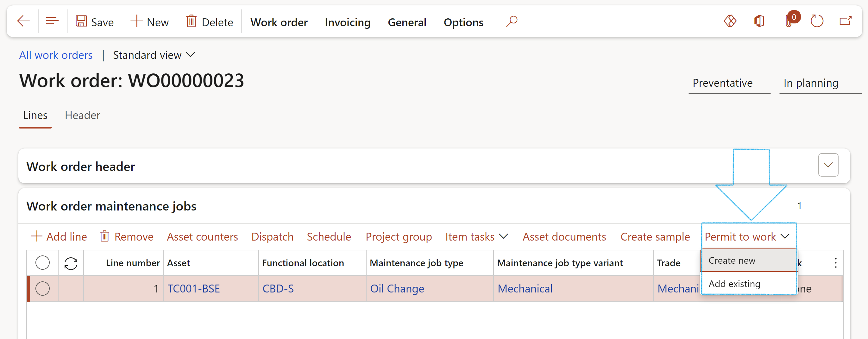
Task: Open in Microsoft Office icon
Action: tap(759, 22)
